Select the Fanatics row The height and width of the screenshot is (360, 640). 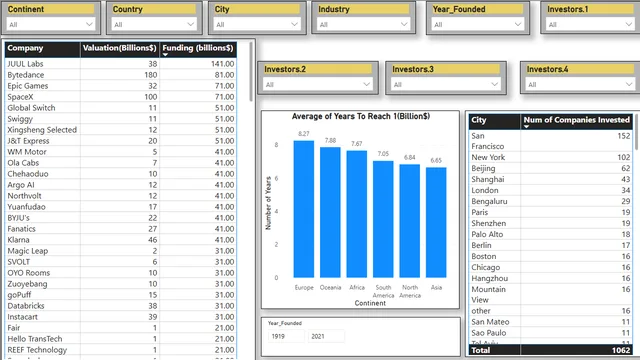click(x=121, y=229)
